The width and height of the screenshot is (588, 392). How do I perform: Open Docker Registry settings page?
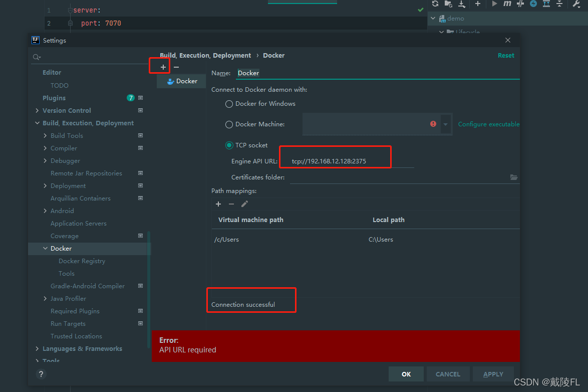[82, 261]
